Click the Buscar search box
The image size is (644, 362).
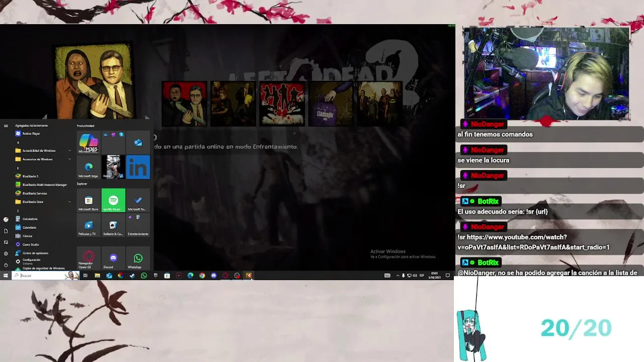45,276
